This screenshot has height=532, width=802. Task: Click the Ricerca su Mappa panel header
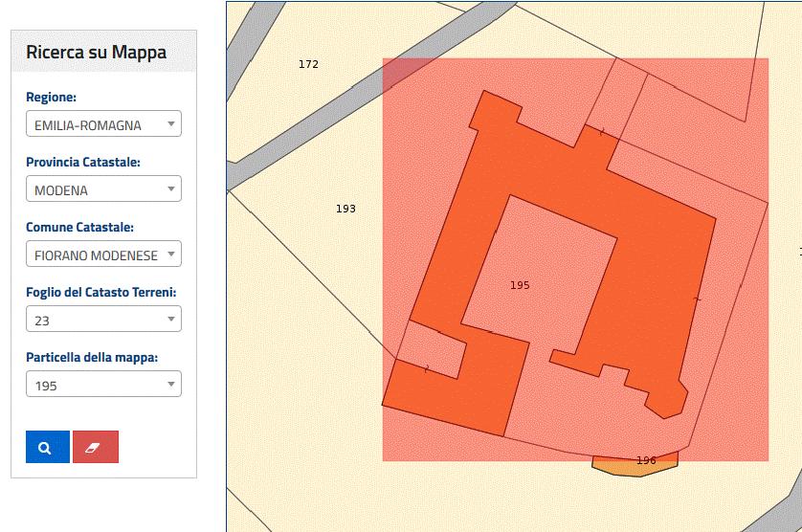[x=103, y=51]
